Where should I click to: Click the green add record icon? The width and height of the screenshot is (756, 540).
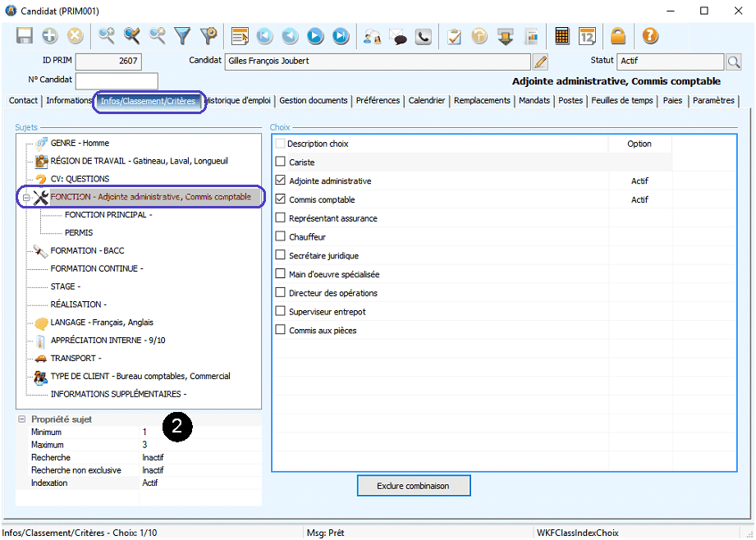click(50, 36)
